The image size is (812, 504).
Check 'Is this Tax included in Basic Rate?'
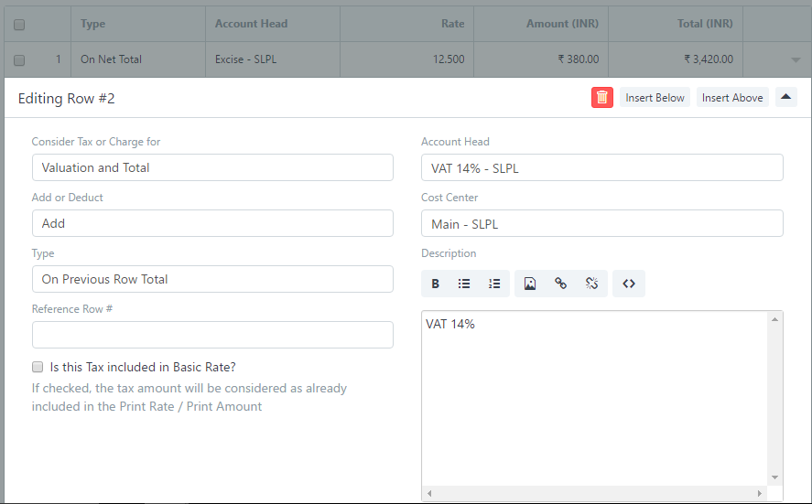[38, 367]
